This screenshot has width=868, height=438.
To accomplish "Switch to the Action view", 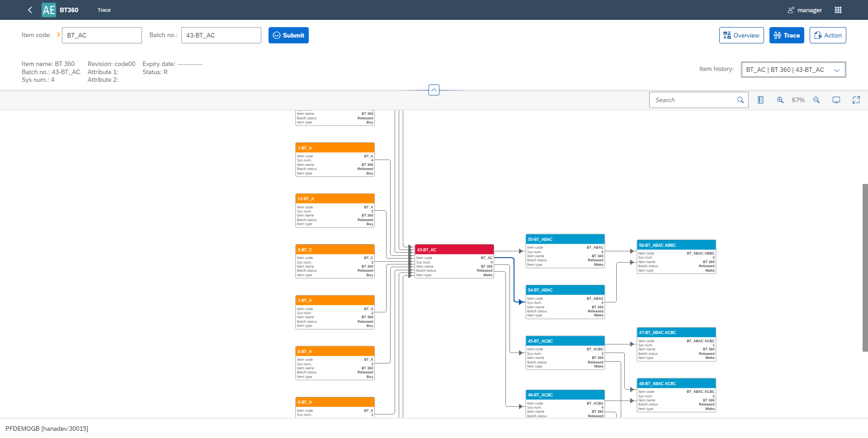I will tap(827, 35).
